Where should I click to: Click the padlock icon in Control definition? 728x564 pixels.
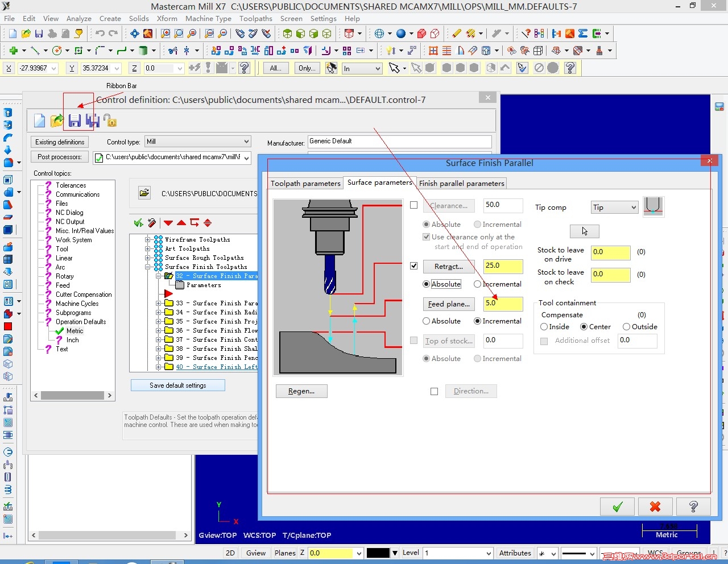pyautogui.click(x=110, y=121)
